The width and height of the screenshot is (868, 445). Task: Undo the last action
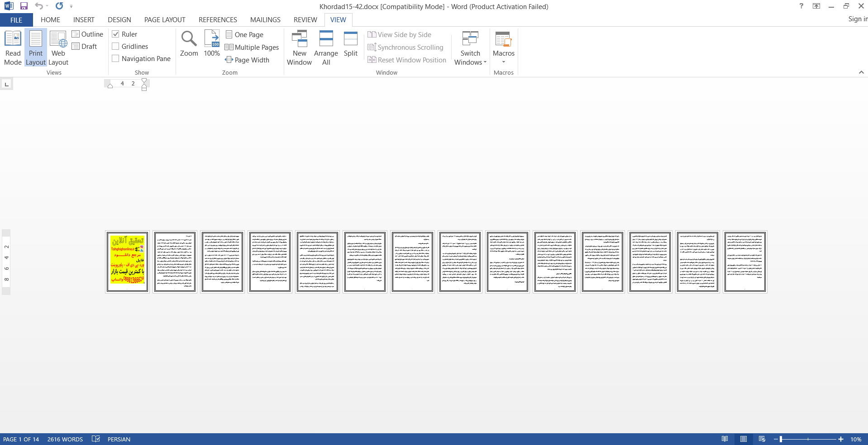pos(39,6)
